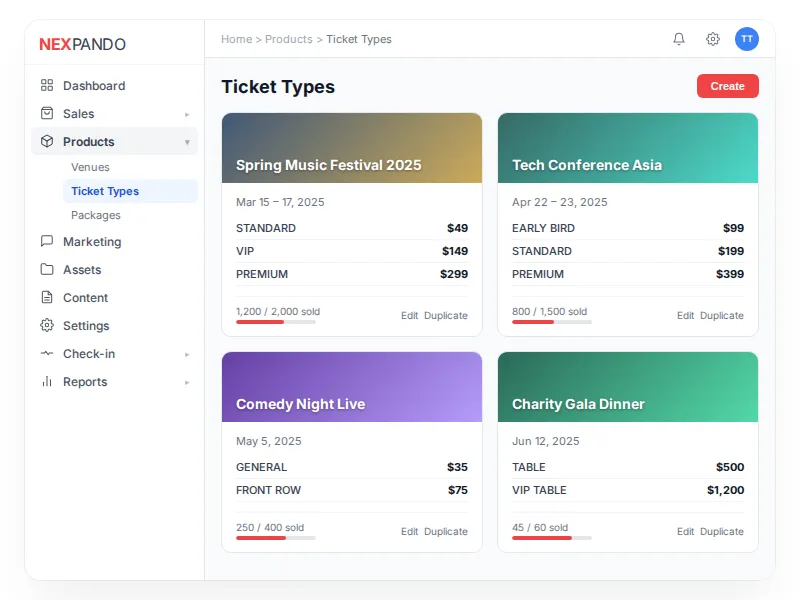This screenshot has width=800, height=600.
Task: Click the Marketing speech bubble icon
Action: (47, 241)
